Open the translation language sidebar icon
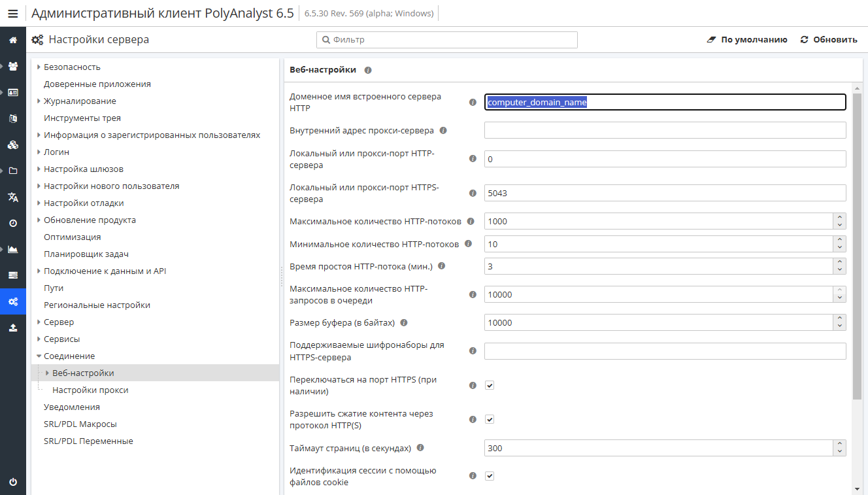 click(x=13, y=197)
